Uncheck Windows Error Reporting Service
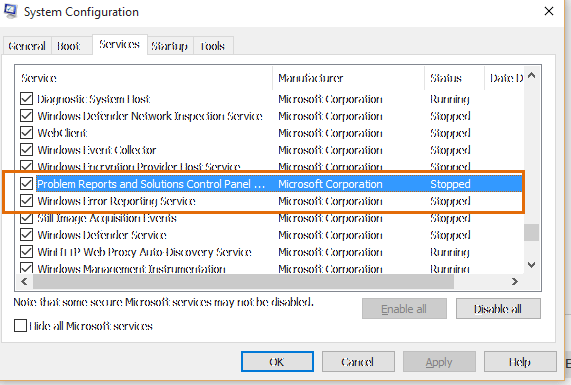Viewport: 571px width, 385px height. pyautogui.click(x=26, y=201)
